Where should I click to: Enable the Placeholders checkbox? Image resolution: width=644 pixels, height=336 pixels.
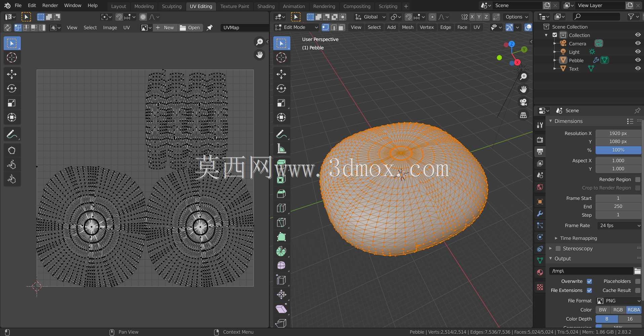[638, 281]
